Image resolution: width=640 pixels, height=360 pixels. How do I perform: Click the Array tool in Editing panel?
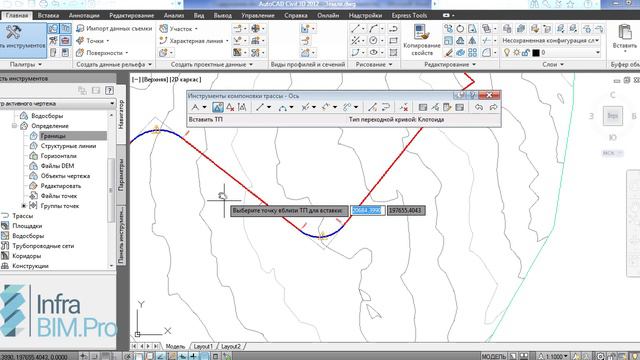[472, 53]
